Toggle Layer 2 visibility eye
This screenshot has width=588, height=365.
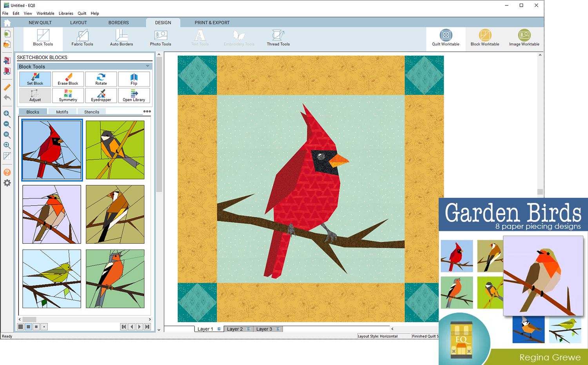point(249,329)
